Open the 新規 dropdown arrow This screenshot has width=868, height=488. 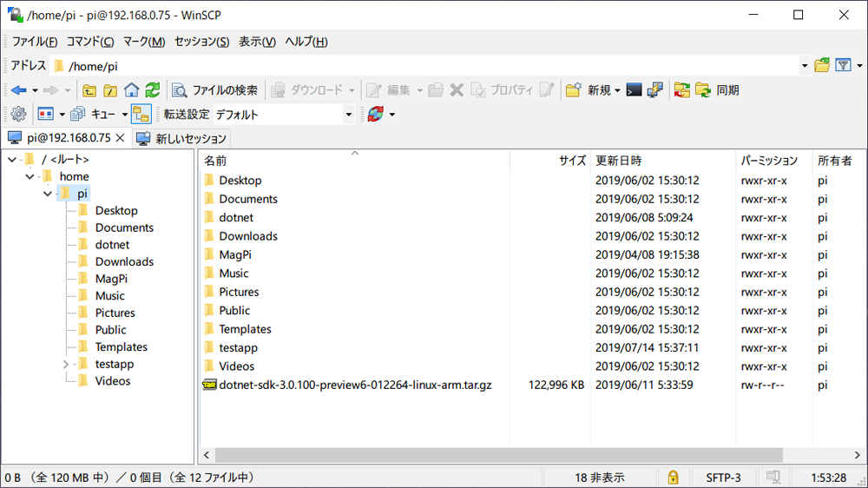coord(617,90)
